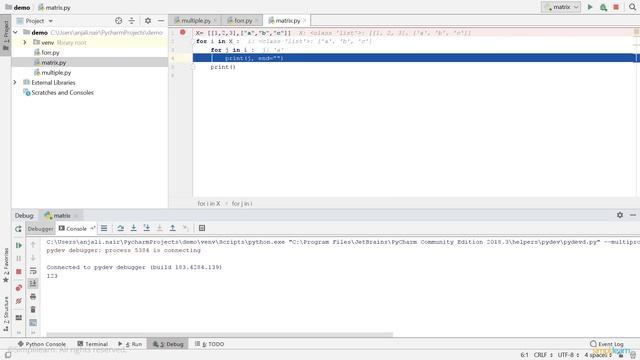Click Evaluate Expression calculator icon
The height and width of the screenshot is (360, 640).
coord(202,228)
